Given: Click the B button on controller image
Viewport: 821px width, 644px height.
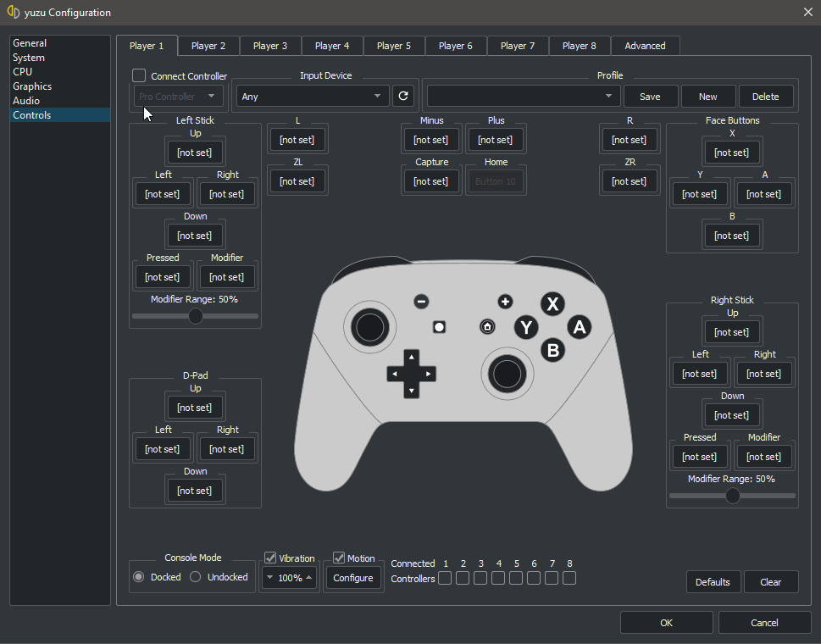Looking at the screenshot, I should (x=553, y=350).
